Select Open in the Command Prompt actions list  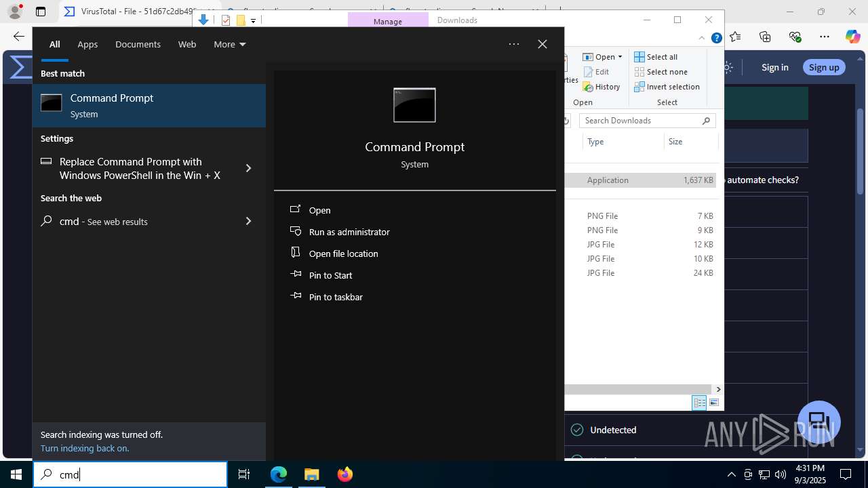pyautogui.click(x=319, y=210)
